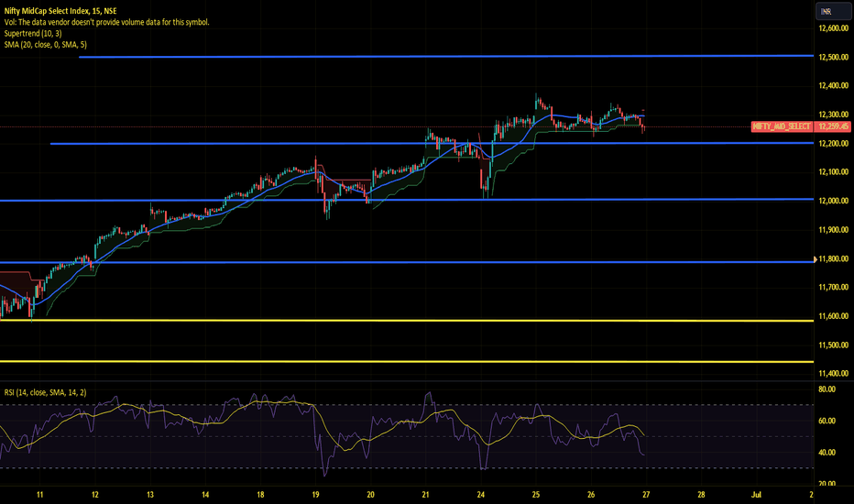The height and width of the screenshot is (504, 854).
Task: Click the 12,300.00 price axis label
Action: pyautogui.click(x=833, y=115)
